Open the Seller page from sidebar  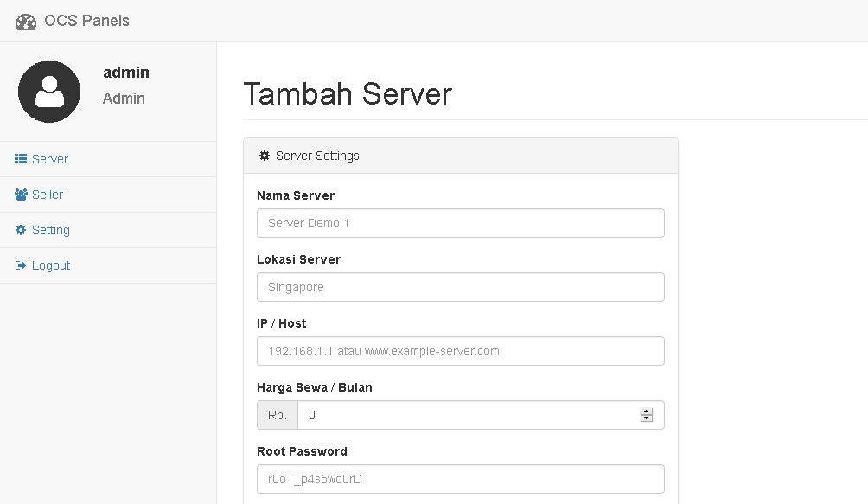click(x=45, y=194)
